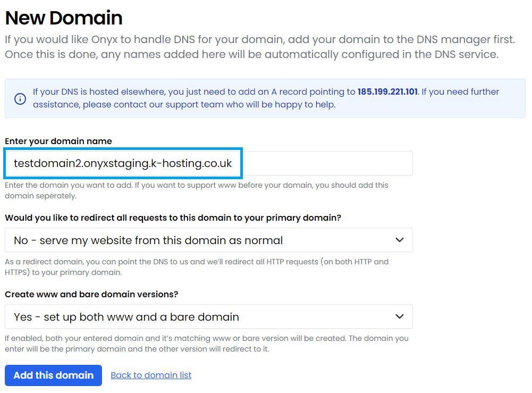Click the helper text beneath the domain name field
The image size is (532, 393).
[197, 190]
